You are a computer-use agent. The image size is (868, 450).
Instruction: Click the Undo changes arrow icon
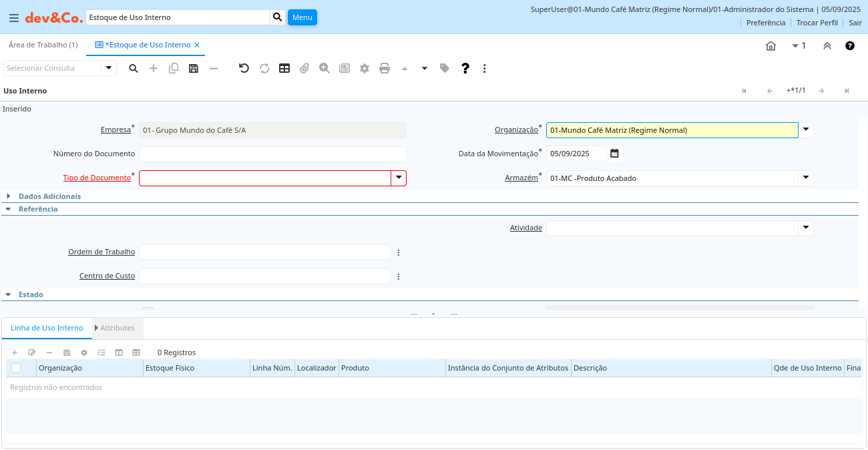(244, 68)
